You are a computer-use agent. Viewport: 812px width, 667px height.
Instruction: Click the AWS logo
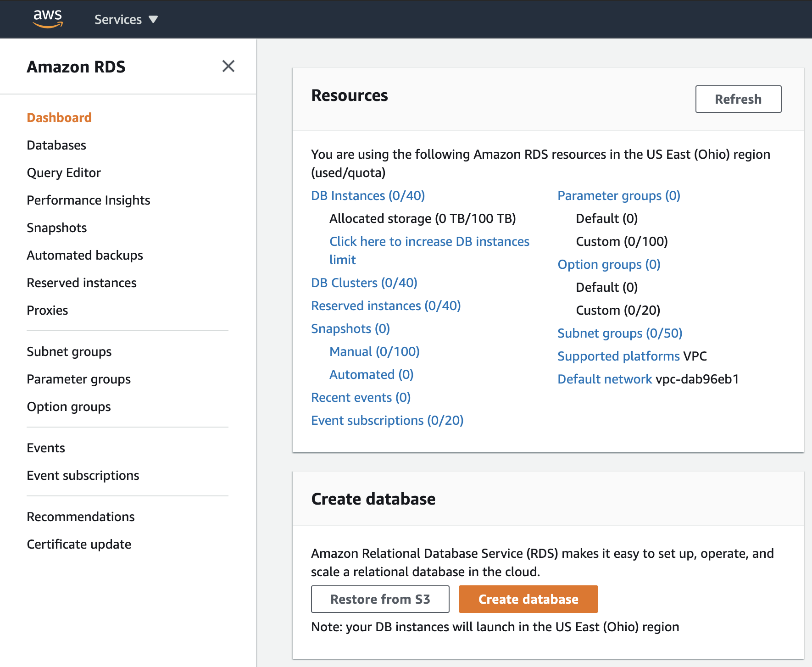[48, 19]
